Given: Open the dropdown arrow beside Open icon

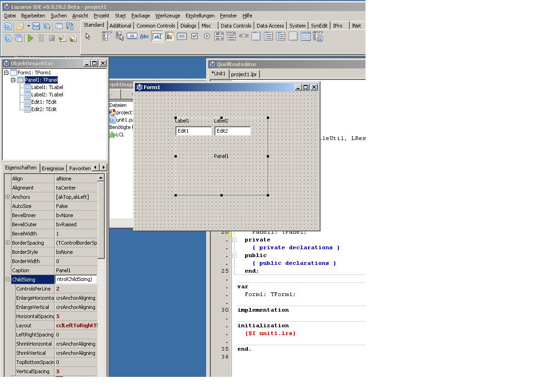Looking at the screenshot, I should pos(28,26).
